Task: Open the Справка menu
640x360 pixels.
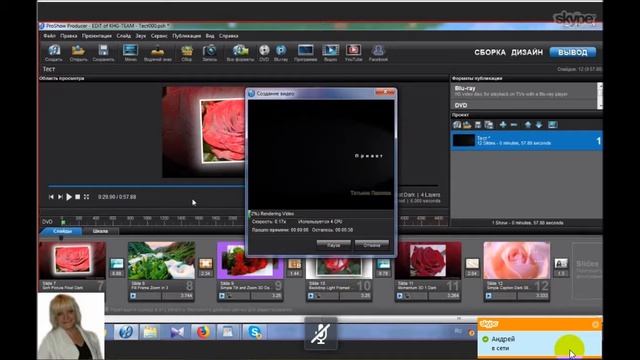Action: point(229,36)
